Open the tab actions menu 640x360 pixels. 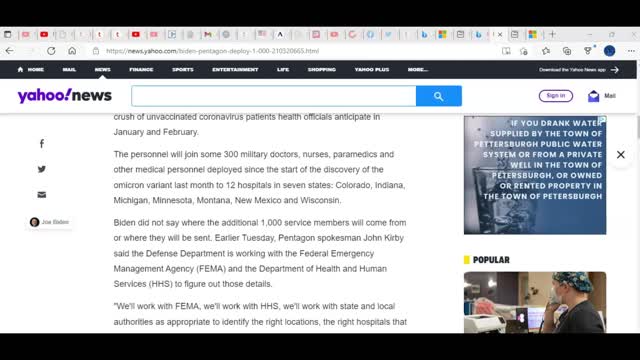click(8, 35)
